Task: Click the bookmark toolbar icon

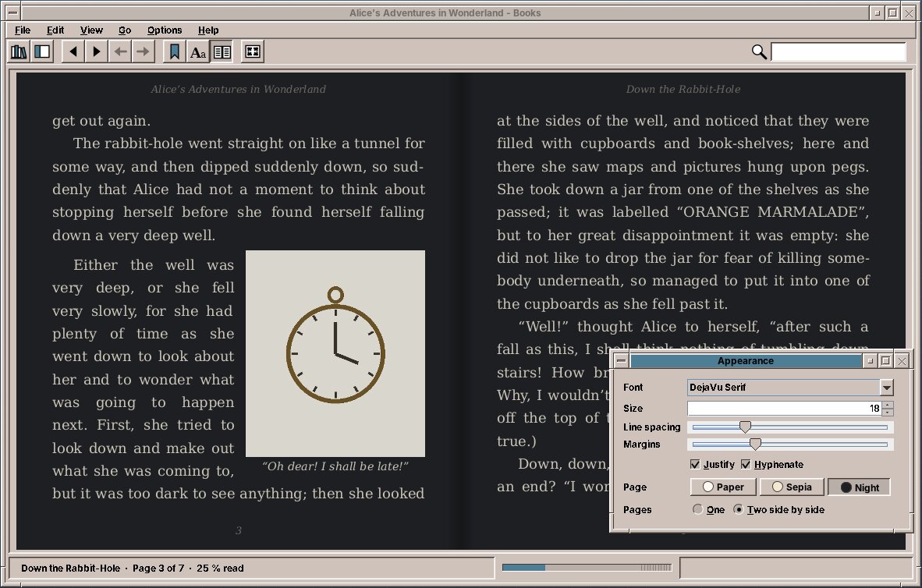Action: pos(175,51)
